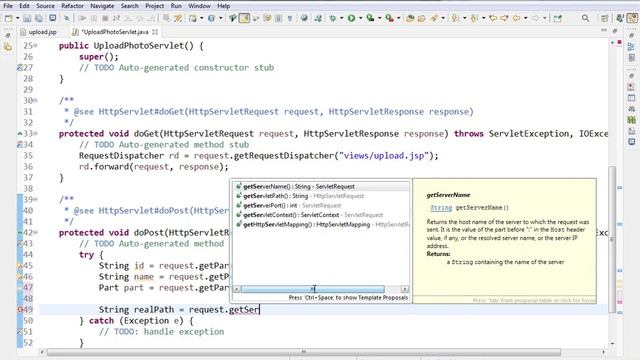Click the proposal popup horizontal scrollbar thumb
The height and width of the screenshot is (360, 640).
[313, 289]
